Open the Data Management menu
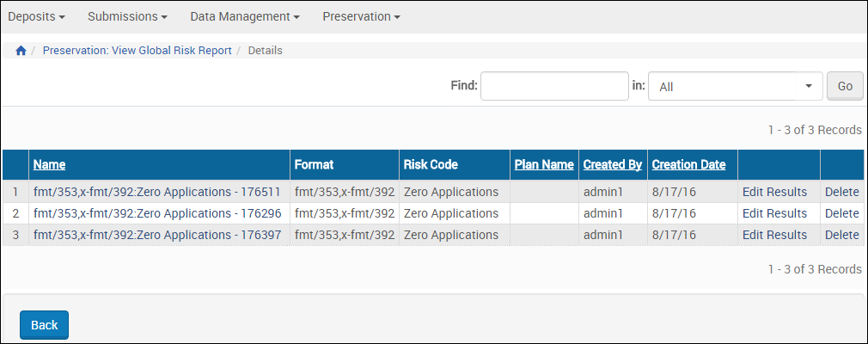Image resolution: width=868 pixels, height=344 pixels. pos(245,16)
